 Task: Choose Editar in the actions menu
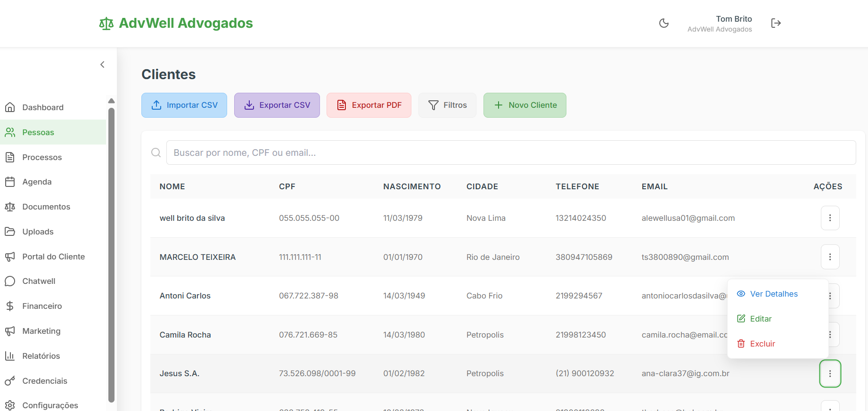coord(778,319)
